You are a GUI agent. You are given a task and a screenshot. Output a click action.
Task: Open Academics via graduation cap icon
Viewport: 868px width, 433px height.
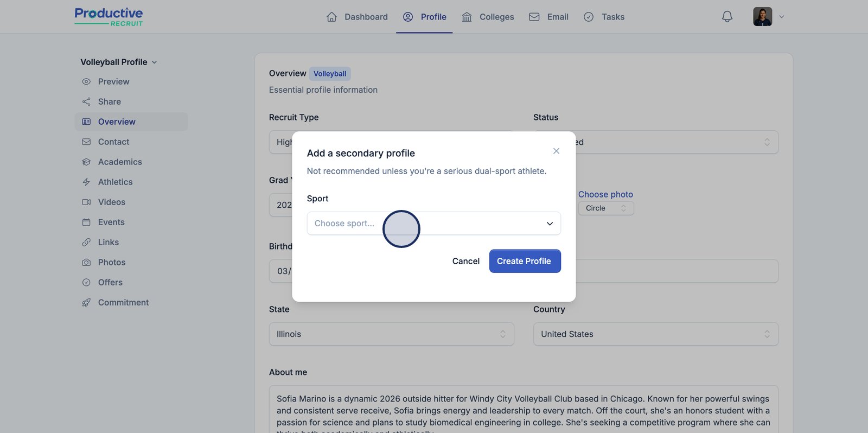pyautogui.click(x=86, y=162)
